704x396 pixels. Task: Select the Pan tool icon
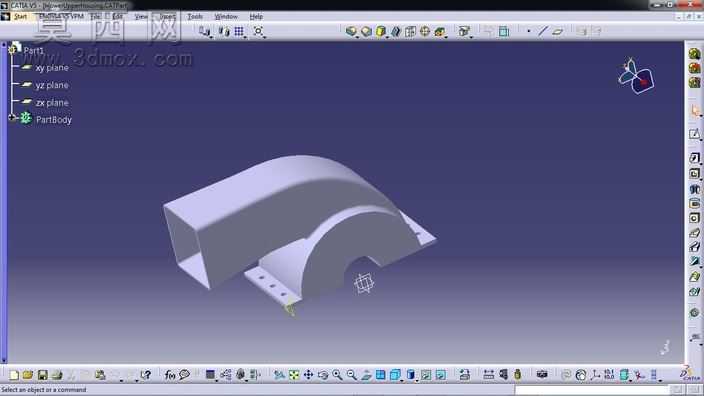[308, 375]
